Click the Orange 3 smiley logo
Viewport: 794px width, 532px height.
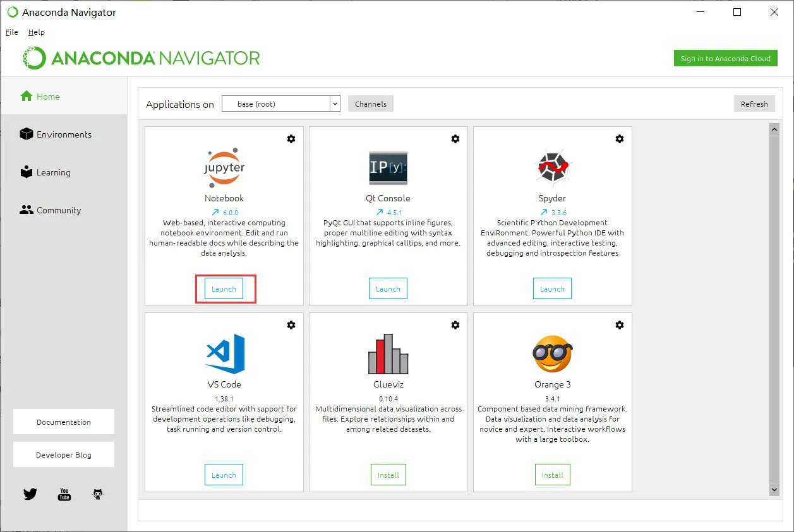tap(552, 353)
